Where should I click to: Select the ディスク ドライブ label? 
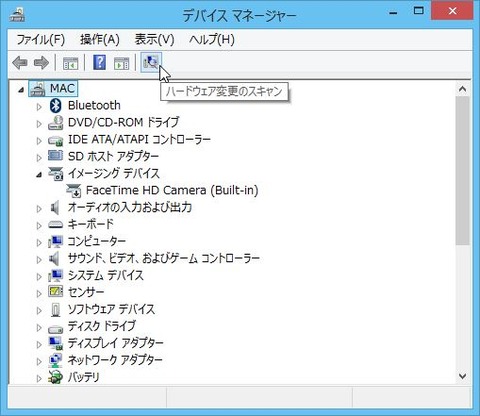coord(102,326)
